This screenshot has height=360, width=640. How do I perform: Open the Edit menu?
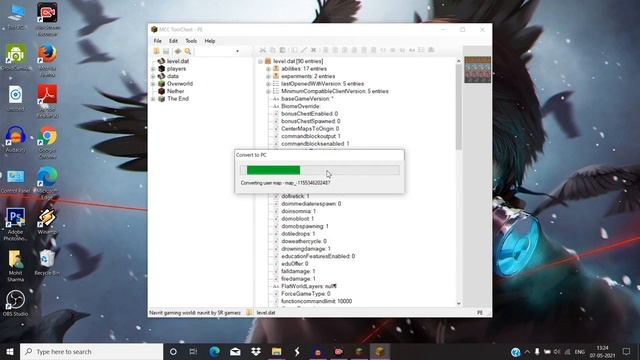pyautogui.click(x=173, y=41)
